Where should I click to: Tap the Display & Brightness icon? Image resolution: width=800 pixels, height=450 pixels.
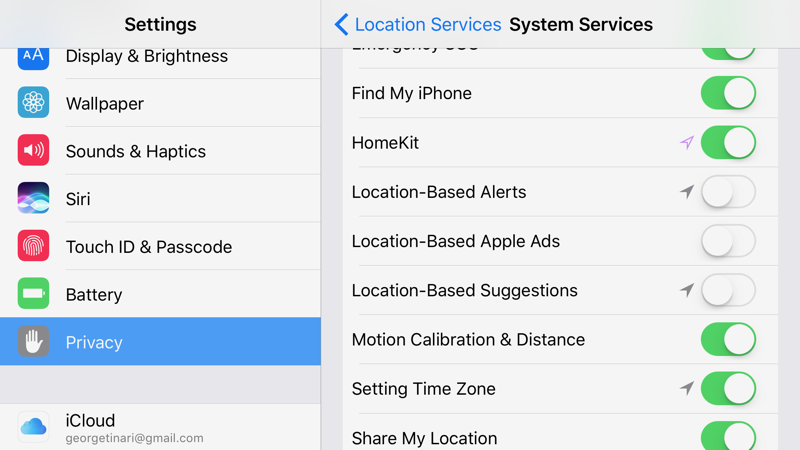[33, 56]
